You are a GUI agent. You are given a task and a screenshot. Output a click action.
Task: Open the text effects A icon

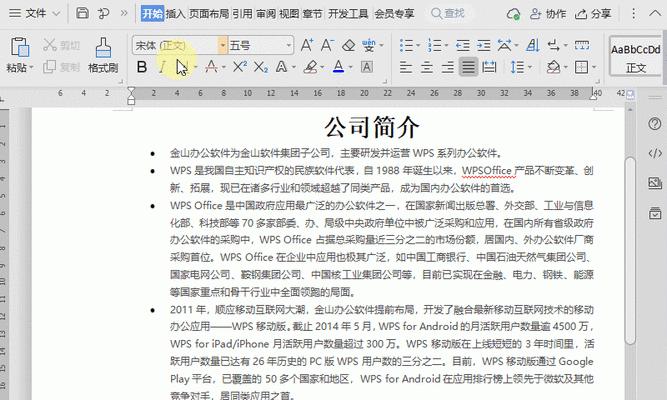[281, 67]
